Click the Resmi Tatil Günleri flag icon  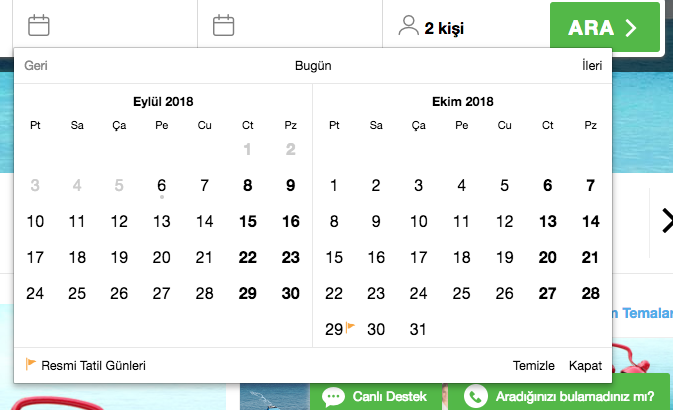[30, 364]
